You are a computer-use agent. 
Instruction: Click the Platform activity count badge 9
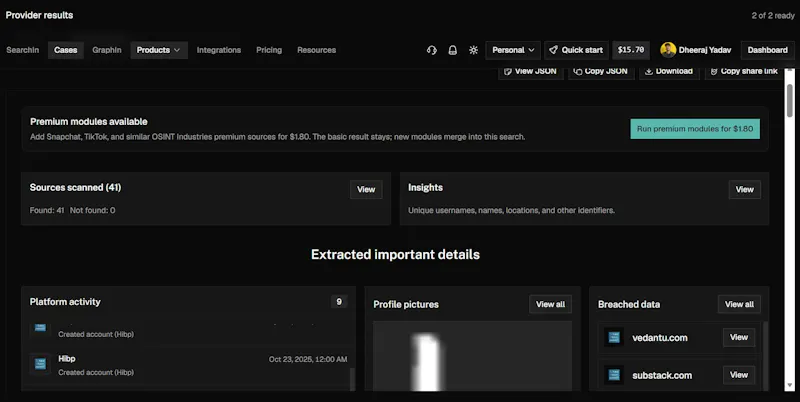pos(339,302)
